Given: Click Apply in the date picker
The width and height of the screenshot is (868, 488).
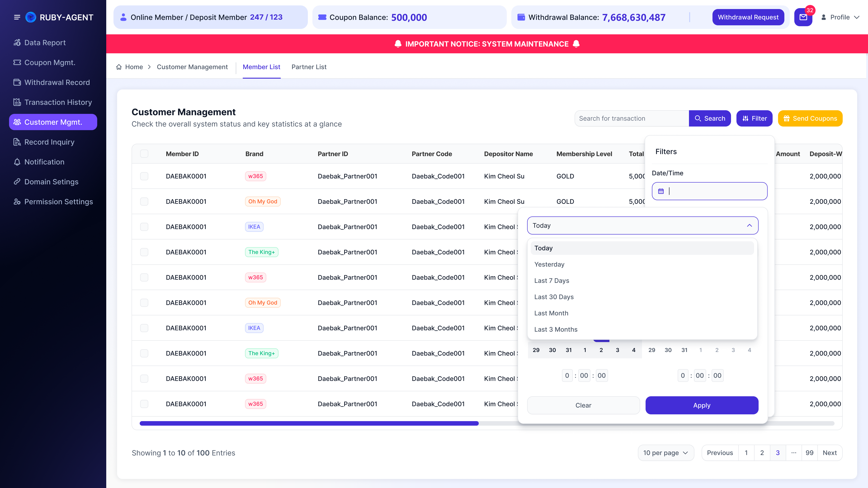Looking at the screenshot, I should coord(702,405).
